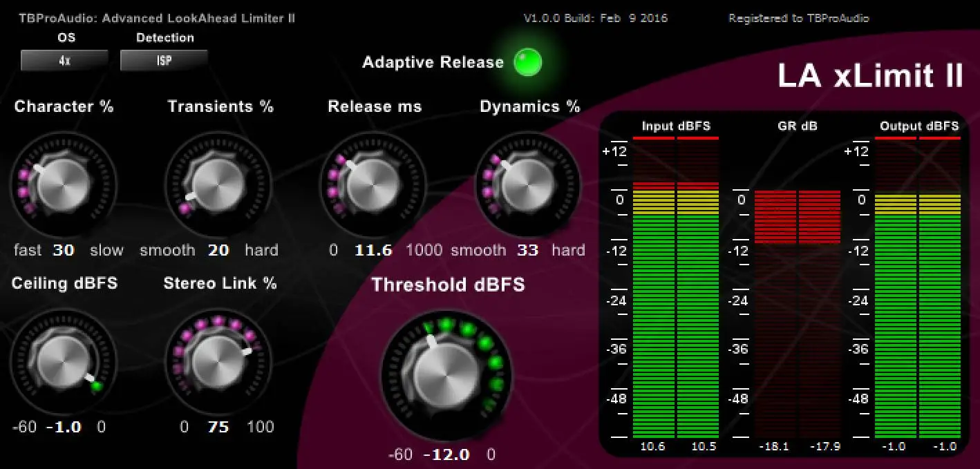980x469 pixels.
Task: Click the Adaptive Release label
Action: point(433,63)
